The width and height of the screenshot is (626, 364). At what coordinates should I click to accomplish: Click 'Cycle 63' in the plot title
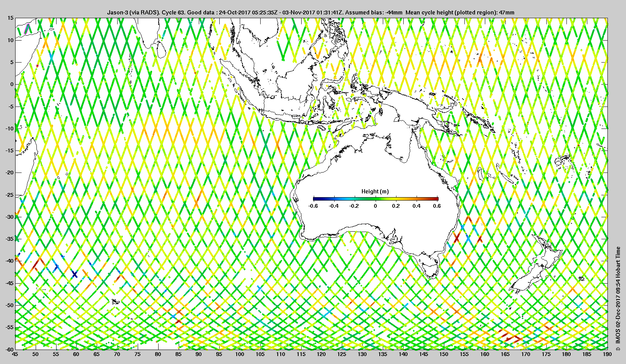[173, 12]
